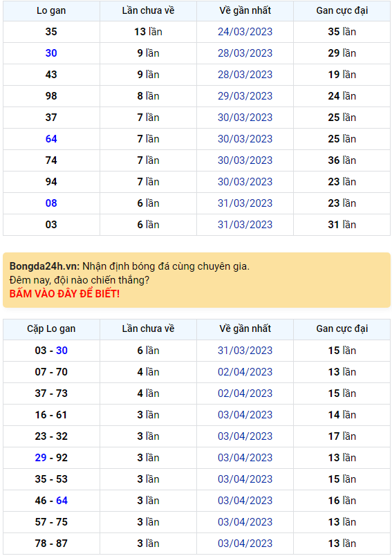
Task: Select blue number 29 in pair 29 - 92
Action: pos(41,458)
